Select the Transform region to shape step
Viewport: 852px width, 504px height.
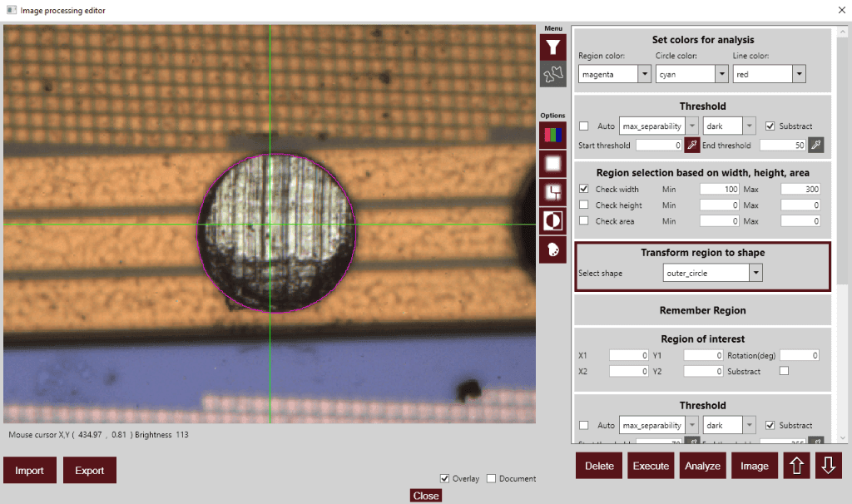click(702, 253)
